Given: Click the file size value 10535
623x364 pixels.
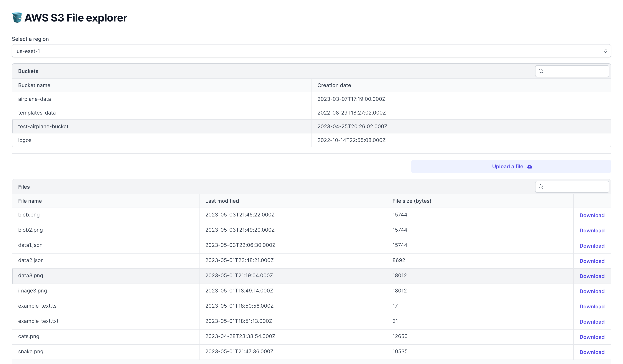Looking at the screenshot, I should coord(400,351).
